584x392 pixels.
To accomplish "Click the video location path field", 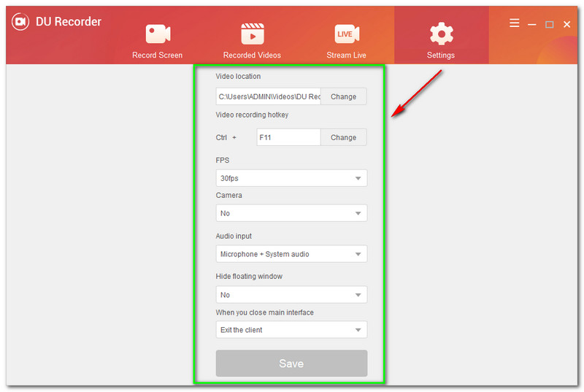I will [x=269, y=96].
